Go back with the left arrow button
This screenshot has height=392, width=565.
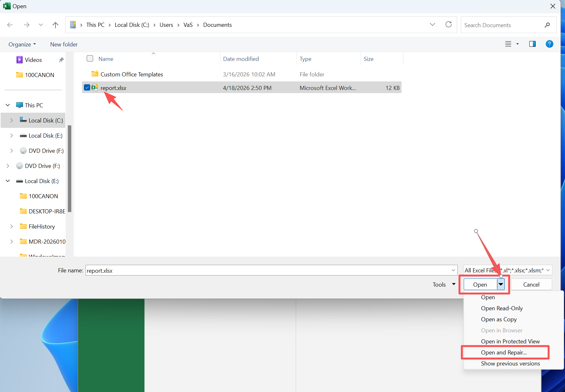tap(10, 25)
